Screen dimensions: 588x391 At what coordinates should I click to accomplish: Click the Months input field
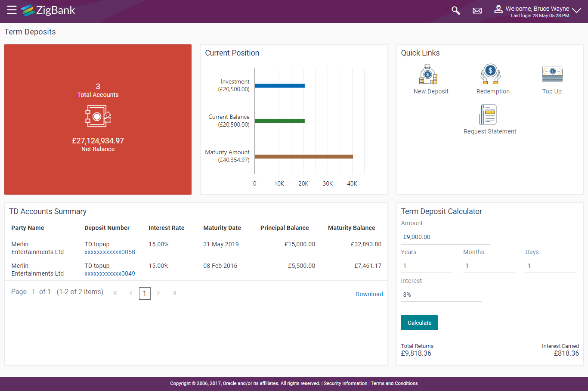pos(489,266)
